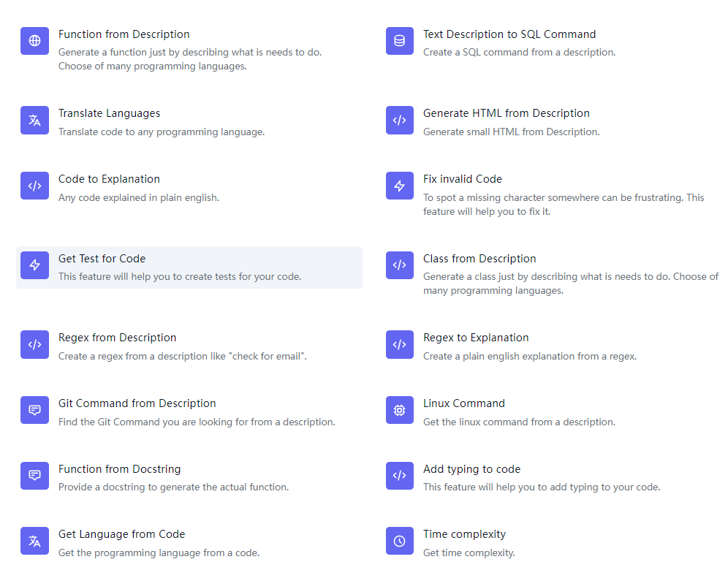Click the chip icon beside Linux Command
The image size is (728, 581).
[x=399, y=411]
